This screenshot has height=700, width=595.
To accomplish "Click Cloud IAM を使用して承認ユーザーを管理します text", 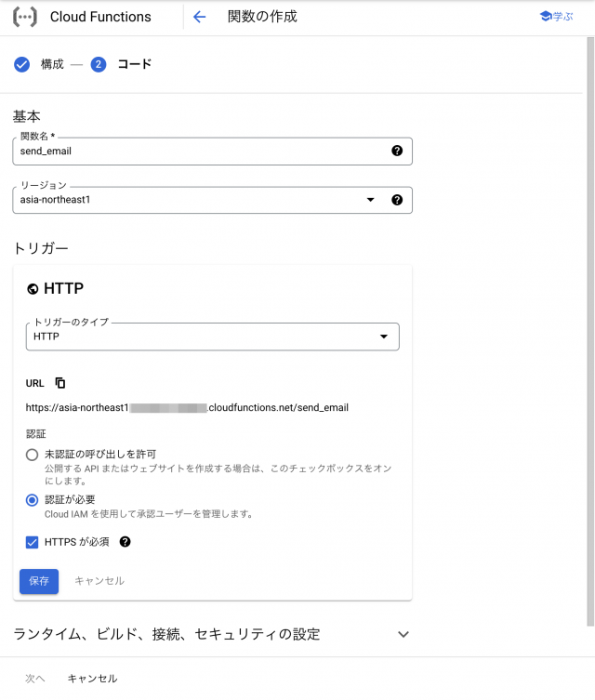I will pyautogui.click(x=149, y=514).
